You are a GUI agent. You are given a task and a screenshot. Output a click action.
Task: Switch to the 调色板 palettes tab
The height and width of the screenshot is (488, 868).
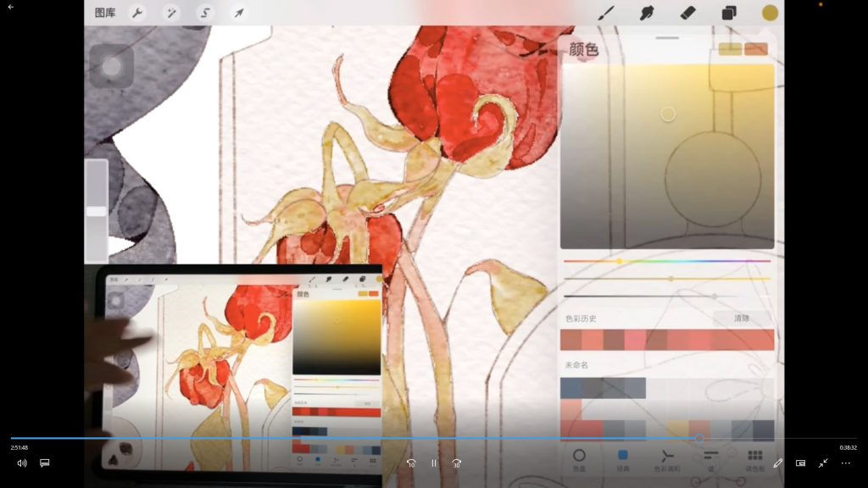click(754, 458)
